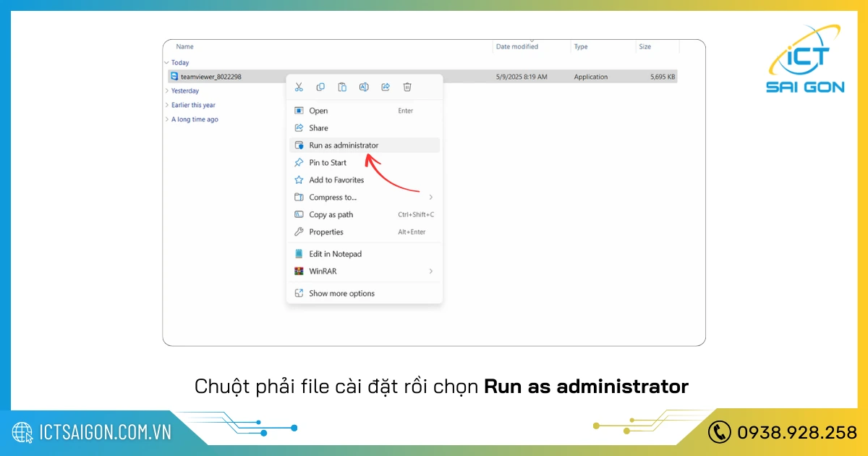Viewport: 868px width, 456px height.
Task: Click the 5,695 KB size cell
Action: (663, 77)
